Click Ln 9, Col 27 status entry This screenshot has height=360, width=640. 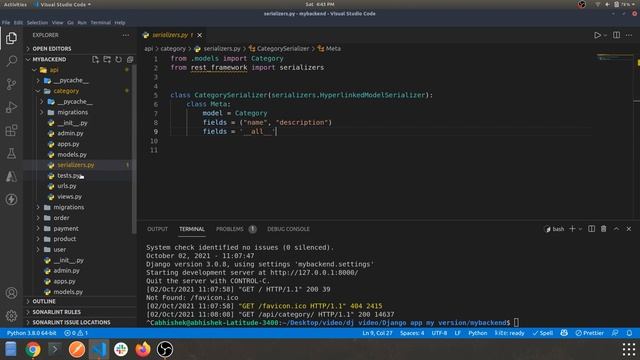click(377, 333)
